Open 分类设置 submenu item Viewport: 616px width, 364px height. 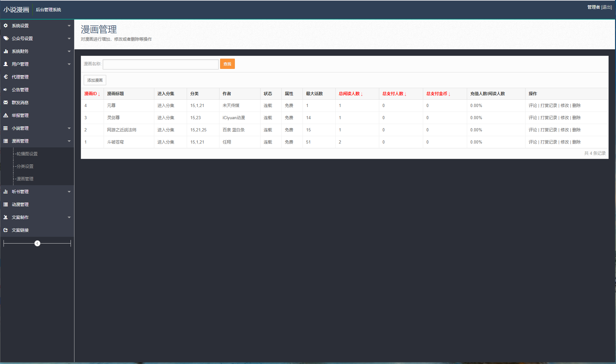click(25, 166)
